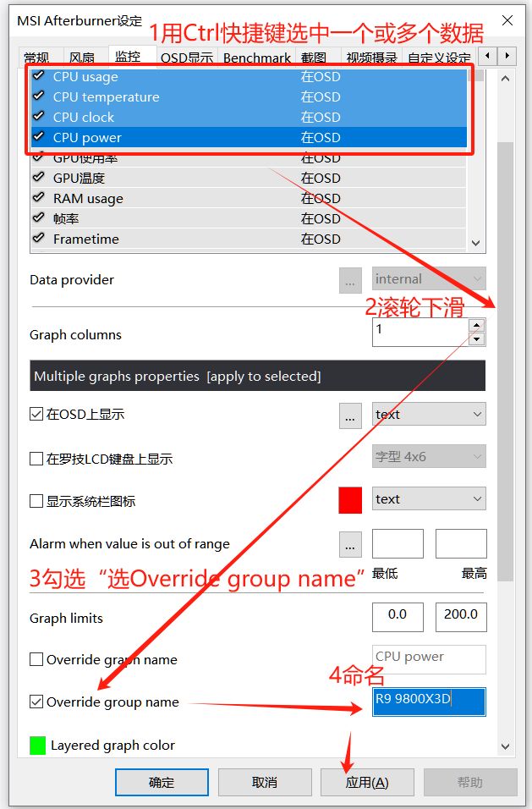Close the MSI Afterburner settings window
Screen dimensions: 532x809
[507, 20]
